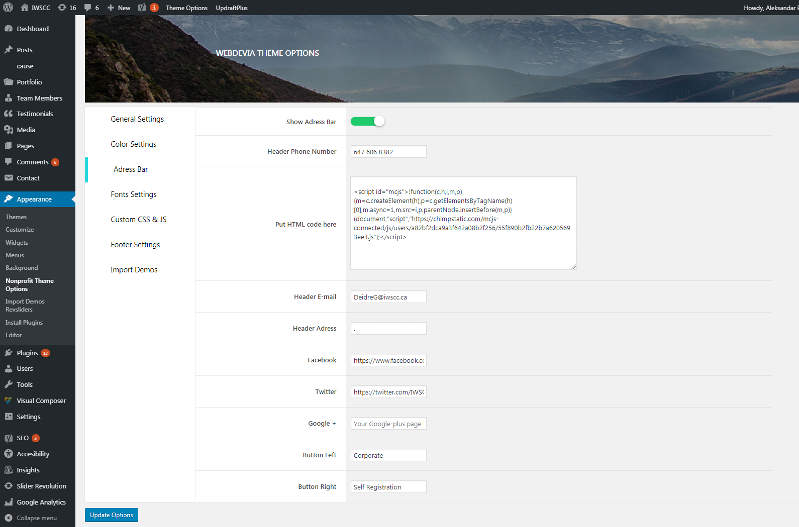
Task: Grab the HTML textarea resize handle
Action: [x=573, y=266]
